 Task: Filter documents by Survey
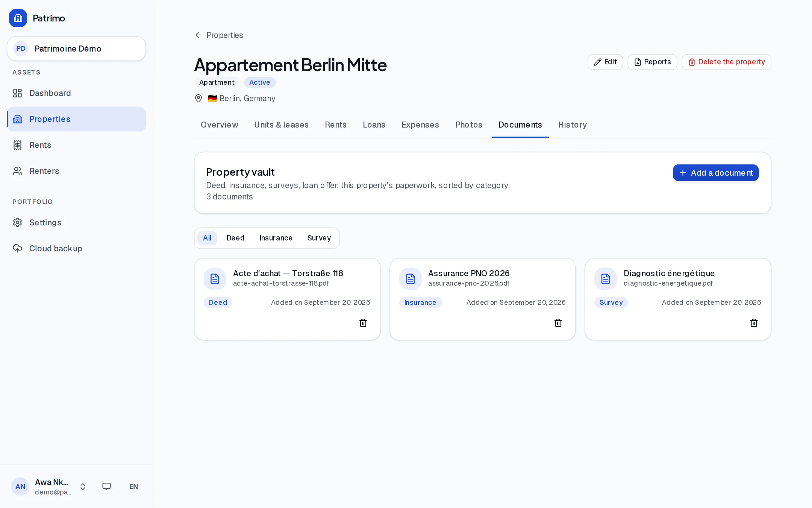pyautogui.click(x=319, y=238)
